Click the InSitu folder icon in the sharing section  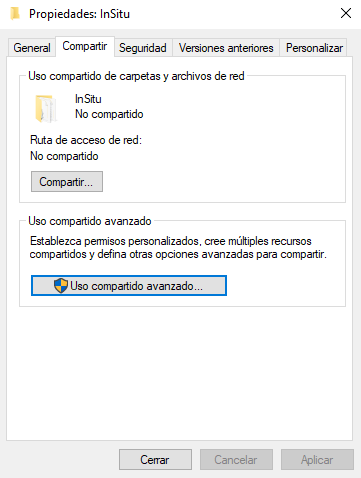click(x=46, y=109)
